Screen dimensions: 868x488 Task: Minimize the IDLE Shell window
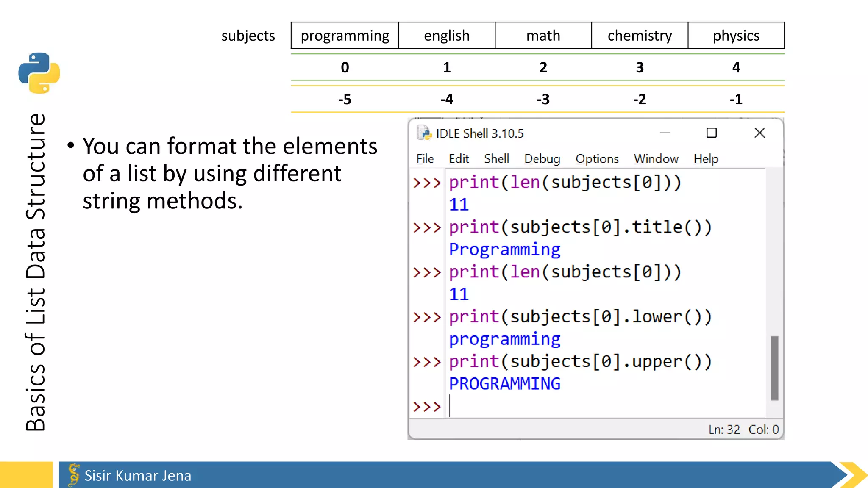[x=665, y=133]
